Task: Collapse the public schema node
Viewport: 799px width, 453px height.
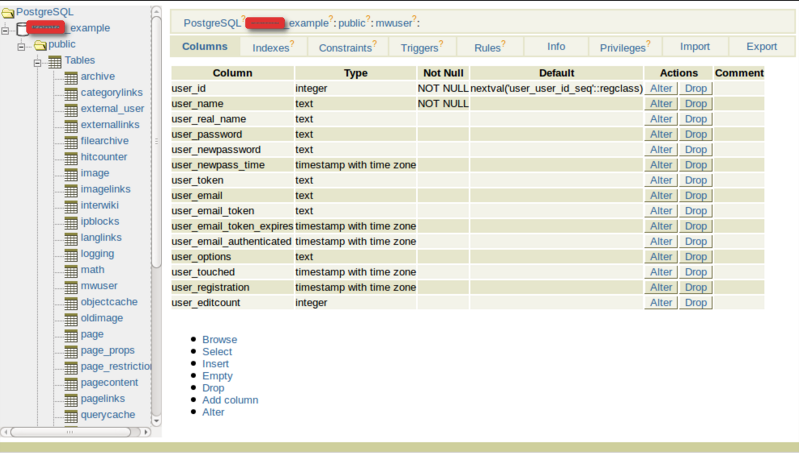Action: pyautogui.click(x=23, y=45)
